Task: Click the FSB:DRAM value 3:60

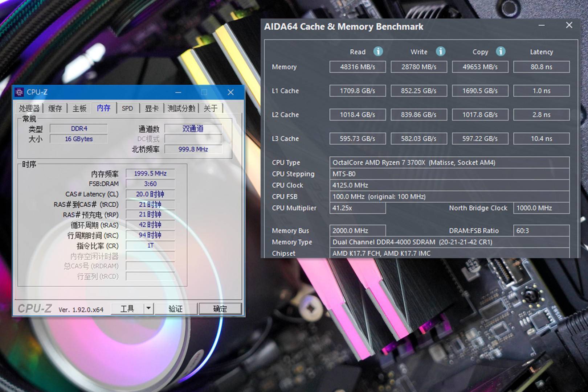Action: (x=150, y=184)
